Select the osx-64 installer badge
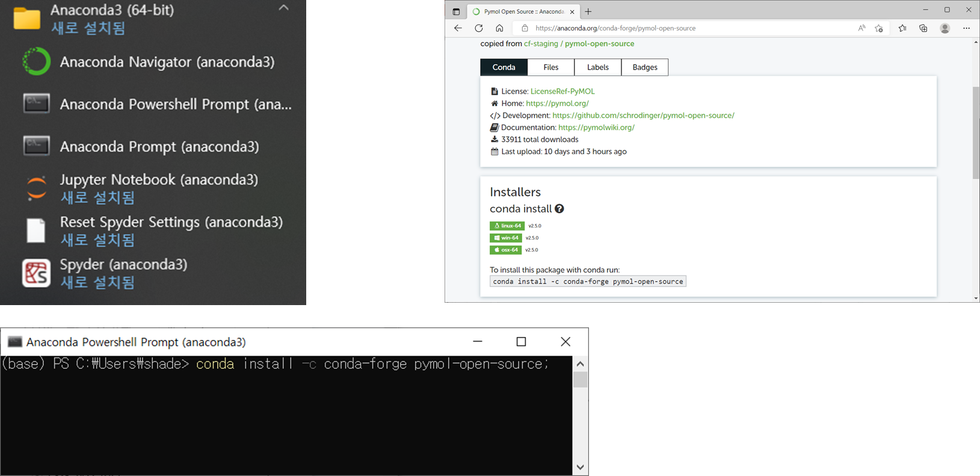Screen dimensions: 980x476 506,250
